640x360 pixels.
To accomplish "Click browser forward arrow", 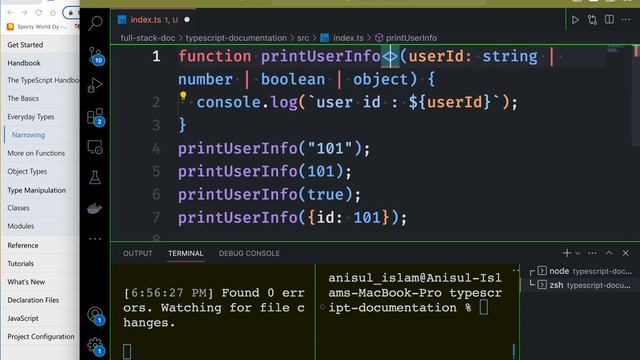I will click(x=24, y=13).
